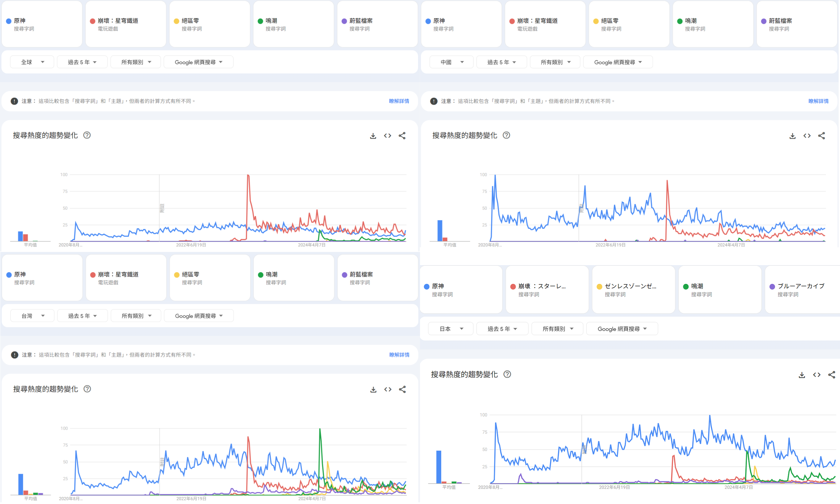Image resolution: width=840 pixels, height=504 pixels.
Task: Click the warning icon in China (中國) notice
Action: click(x=433, y=101)
